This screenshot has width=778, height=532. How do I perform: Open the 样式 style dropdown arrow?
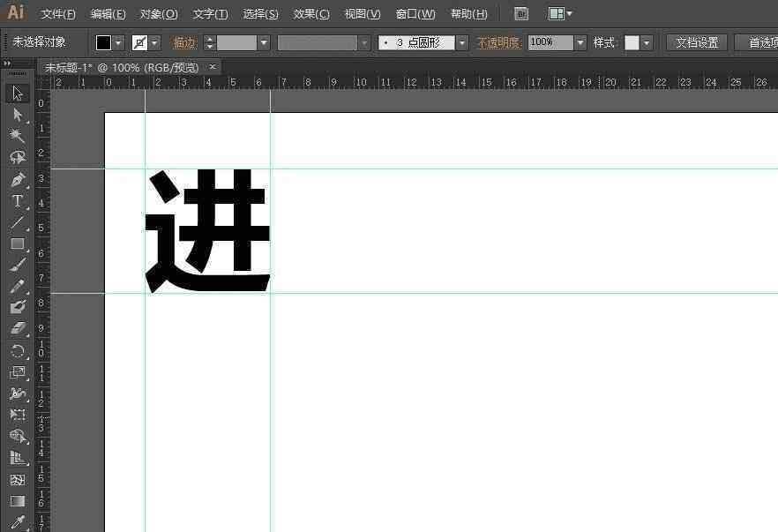[x=646, y=42]
